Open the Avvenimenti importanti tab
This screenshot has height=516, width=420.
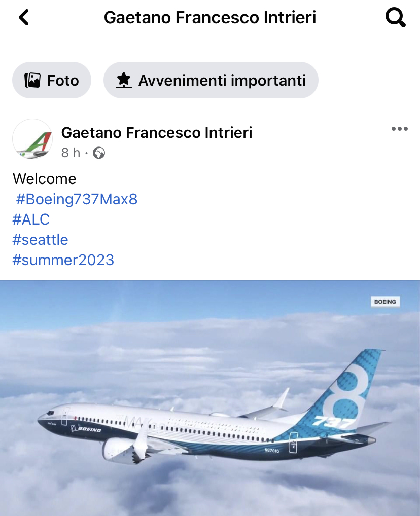click(211, 80)
